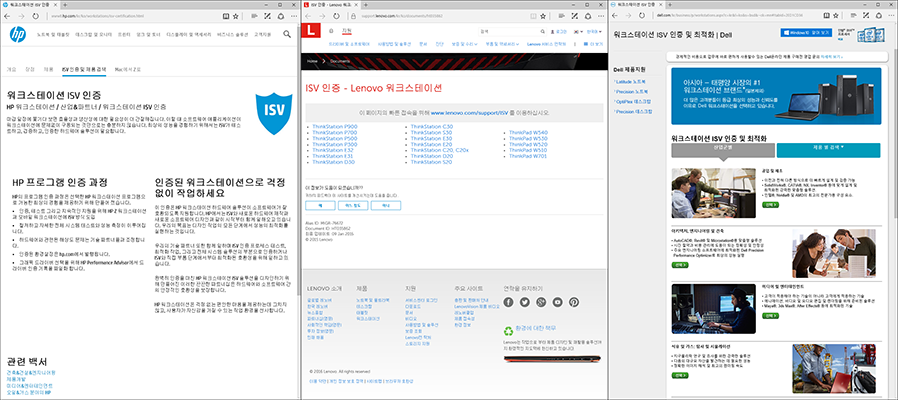Click www.lenovo.com/support/ISV link
This screenshot has width=898, height=400.
click(x=470, y=112)
